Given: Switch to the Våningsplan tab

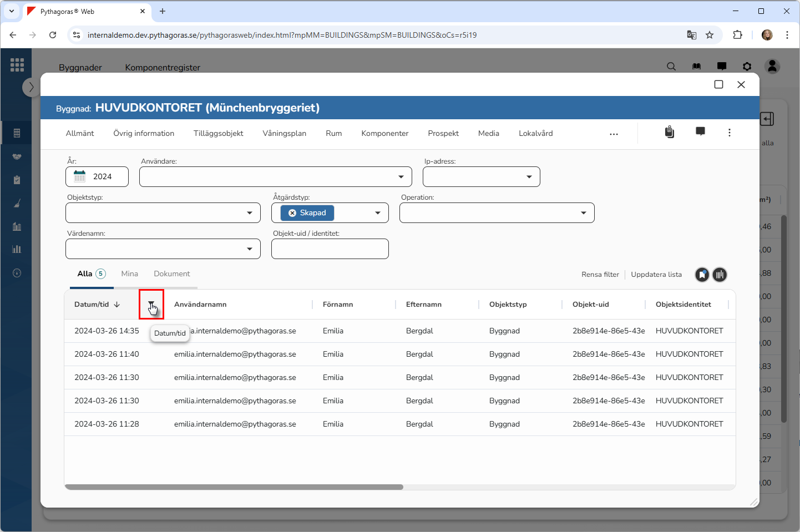Looking at the screenshot, I should (284, 133).
